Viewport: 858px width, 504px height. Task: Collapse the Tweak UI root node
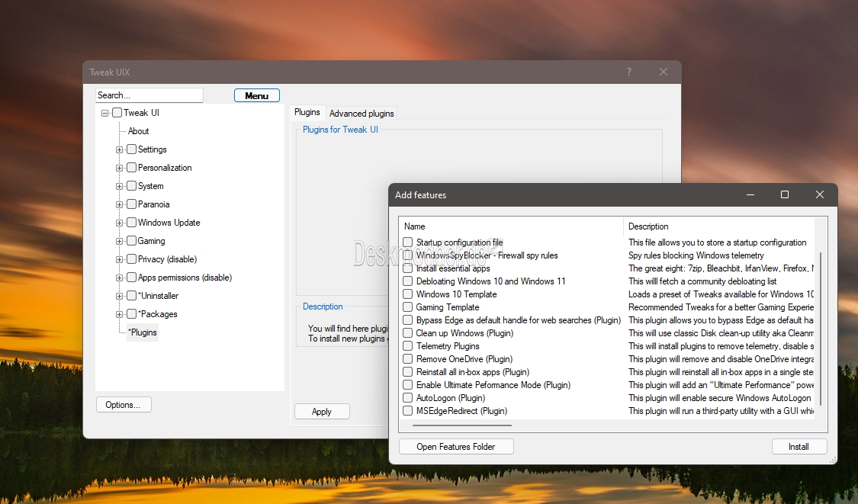pos(104,114)
